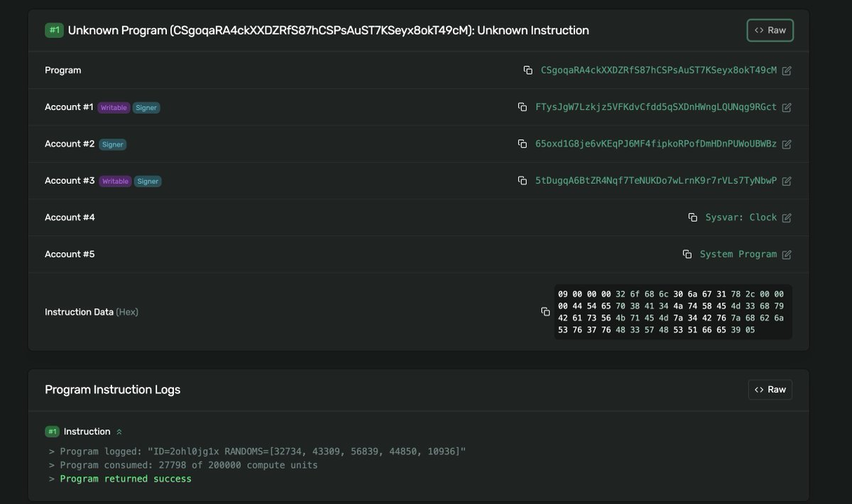This screenshot has width=852, height=504.
Task: Copy Account #1 address FTysJgW7
Action: coord(523,107)
